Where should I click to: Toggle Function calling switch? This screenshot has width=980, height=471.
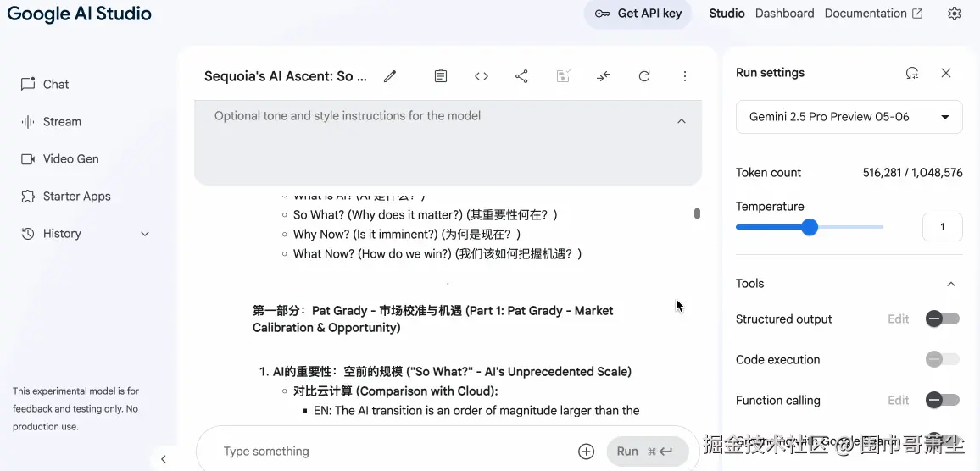(943, 400)
